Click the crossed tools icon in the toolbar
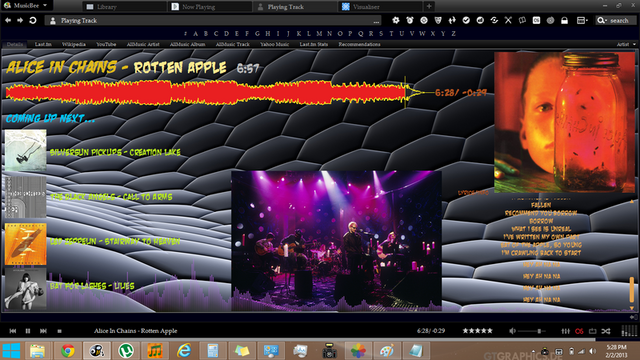 click(x=508, y=20)
